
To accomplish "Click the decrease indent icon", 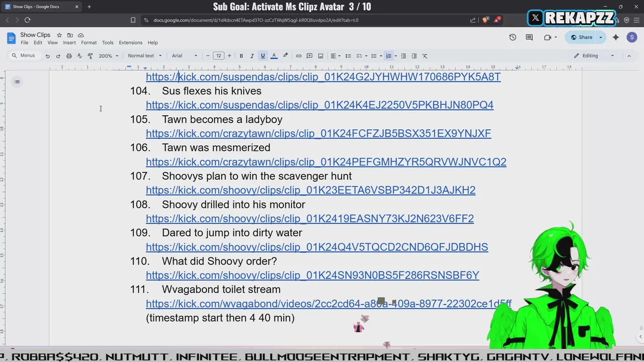I will point(403,56).
